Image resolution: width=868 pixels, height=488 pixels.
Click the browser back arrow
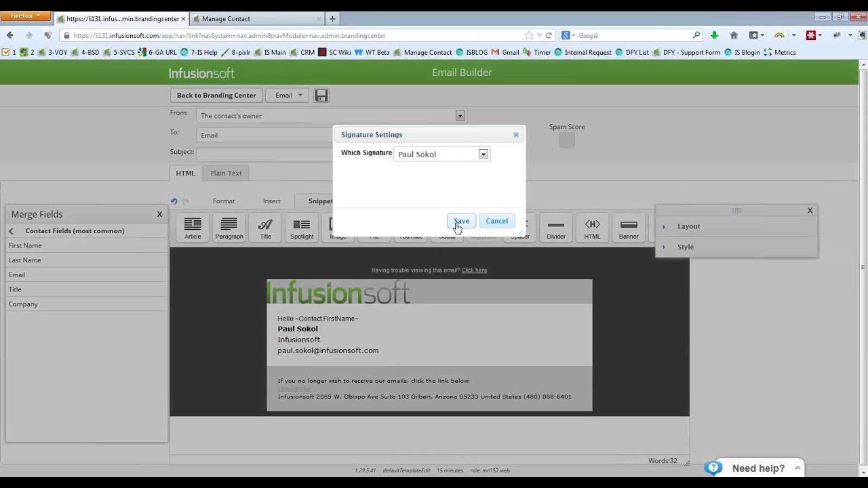coord(10,35)
